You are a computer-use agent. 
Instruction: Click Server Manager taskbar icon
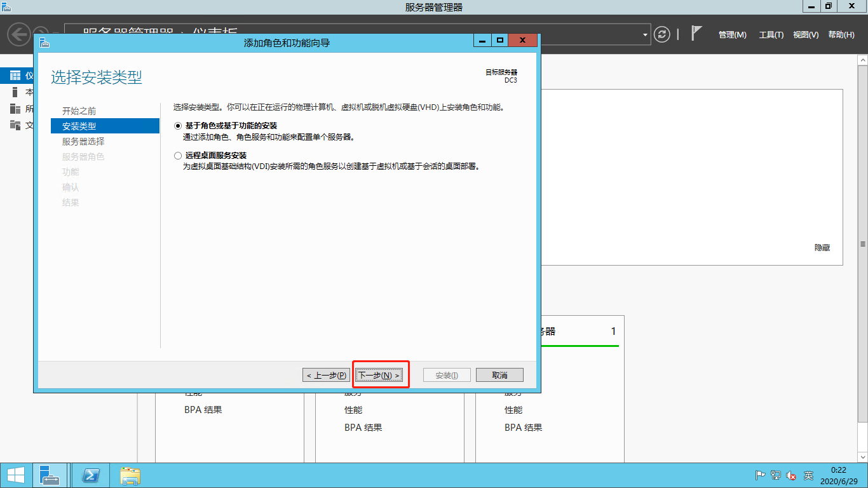click(50, 475)
